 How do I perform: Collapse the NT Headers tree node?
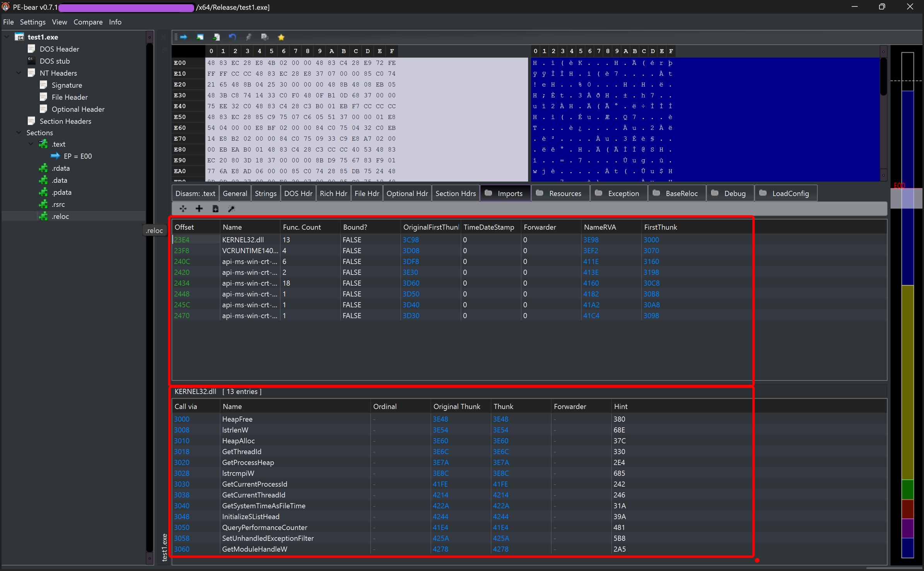[19, 73]
